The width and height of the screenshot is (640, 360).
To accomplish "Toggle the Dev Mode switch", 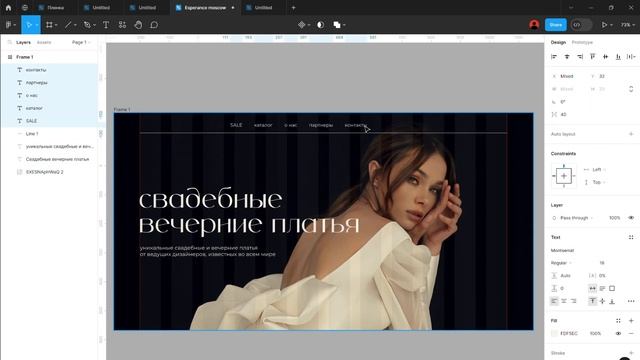I will pos(581,25).
